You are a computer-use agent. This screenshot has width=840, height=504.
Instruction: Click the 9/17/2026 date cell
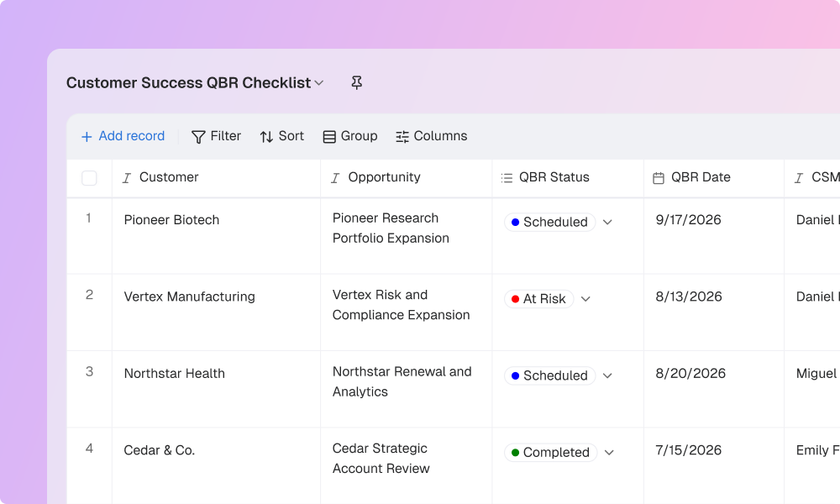713,236
